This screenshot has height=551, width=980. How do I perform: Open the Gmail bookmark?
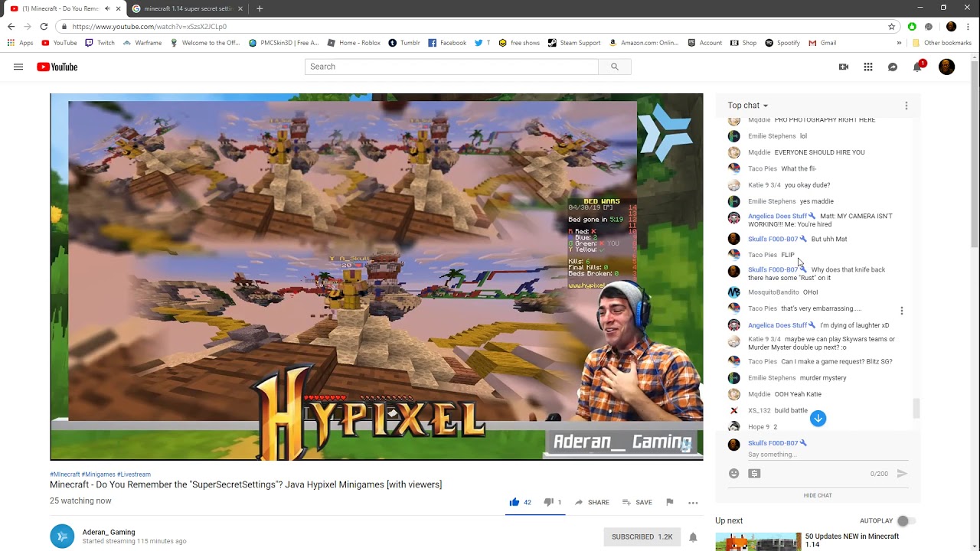[x=822, y=43]
